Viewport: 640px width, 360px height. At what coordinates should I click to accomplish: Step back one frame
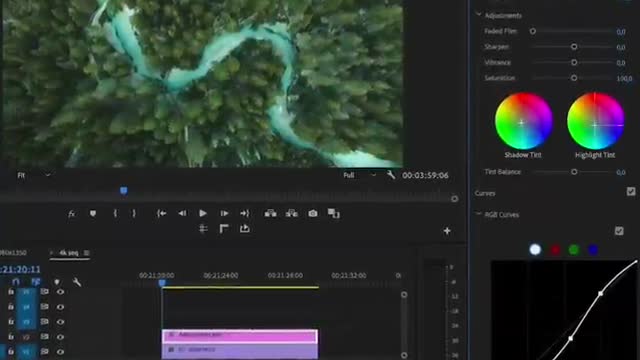coord(182,213)
